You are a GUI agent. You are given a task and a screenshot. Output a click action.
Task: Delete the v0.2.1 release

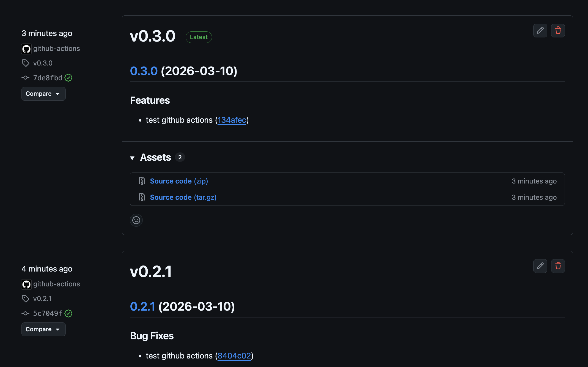pos(558,266)
